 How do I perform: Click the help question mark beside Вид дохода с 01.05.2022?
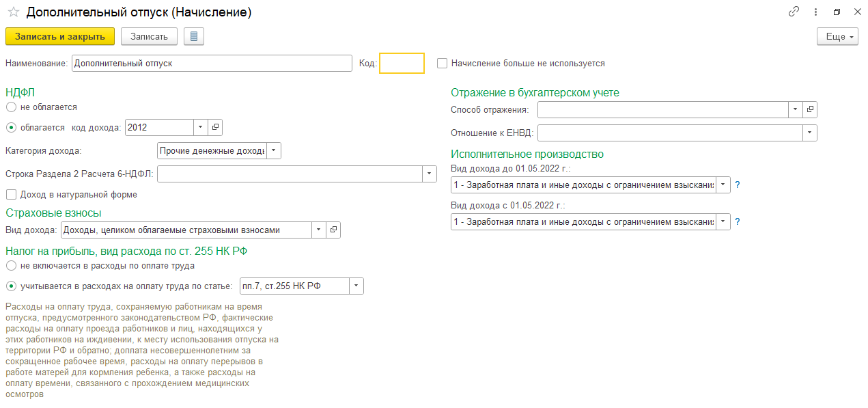pyautogui.click(x=738, y=221)
